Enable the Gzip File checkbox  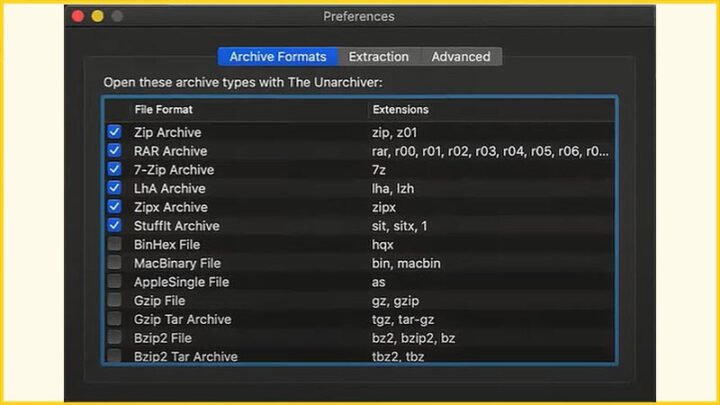pyautogui.click(x=114, y=300)
